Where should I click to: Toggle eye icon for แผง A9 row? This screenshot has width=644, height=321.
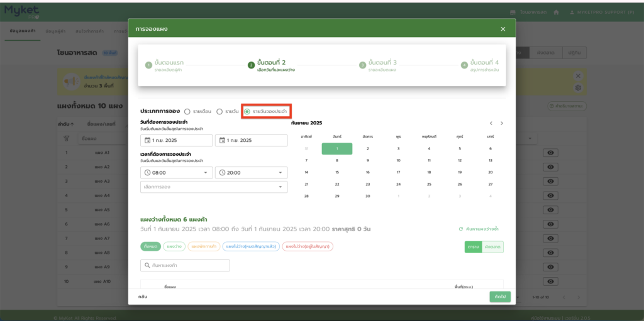click(x=550, y=267)
